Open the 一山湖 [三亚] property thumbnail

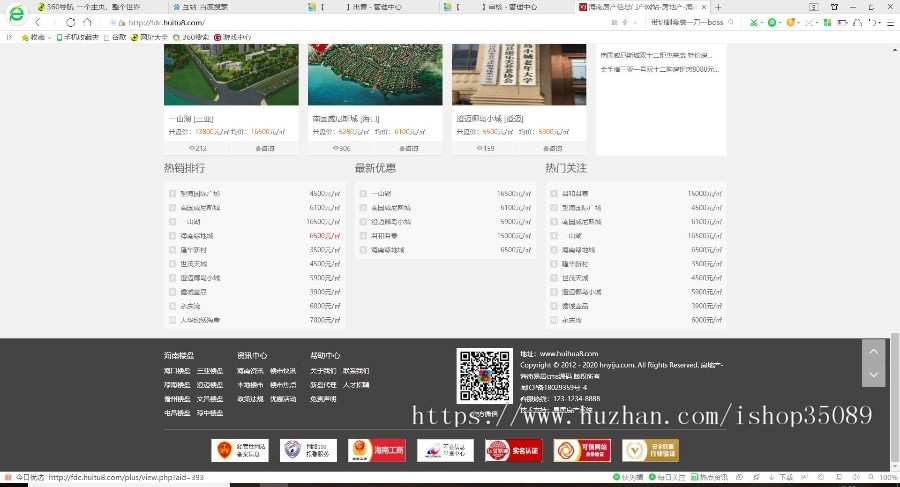pyautogui.click(x=231, y=75)
